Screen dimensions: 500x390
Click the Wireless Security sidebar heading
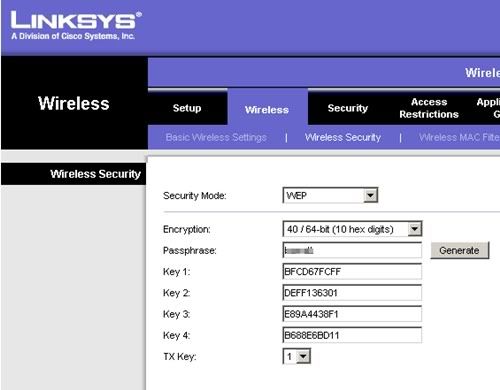(x=96, y=174)
